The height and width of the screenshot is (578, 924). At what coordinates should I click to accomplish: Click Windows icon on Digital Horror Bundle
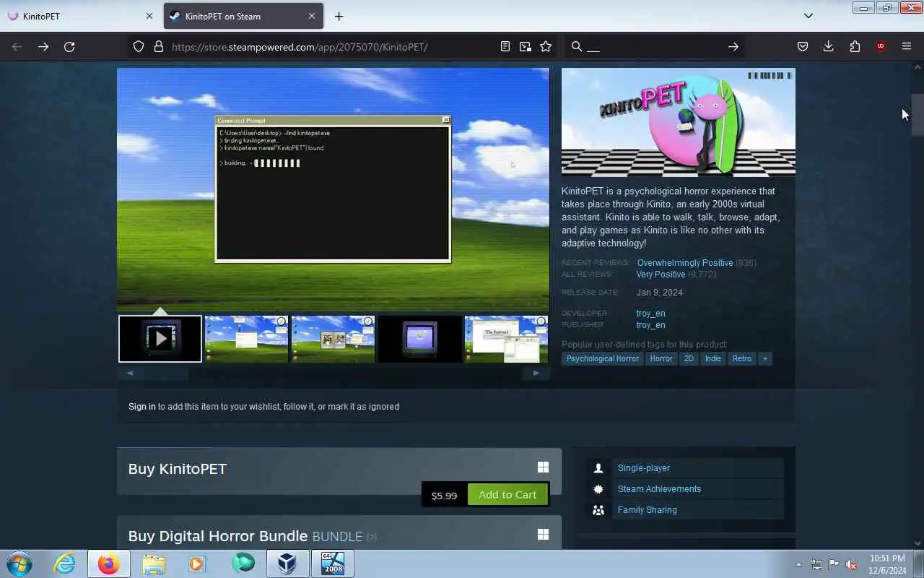pos(543,534)
